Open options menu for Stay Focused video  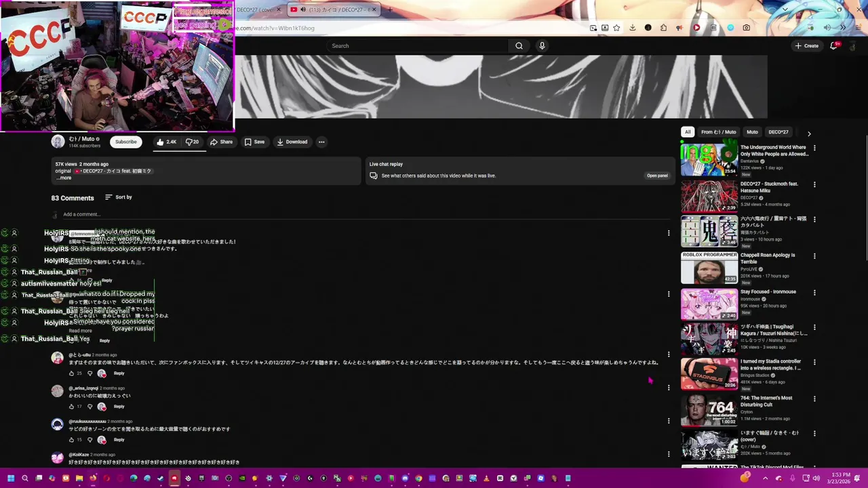coord(814,293)
